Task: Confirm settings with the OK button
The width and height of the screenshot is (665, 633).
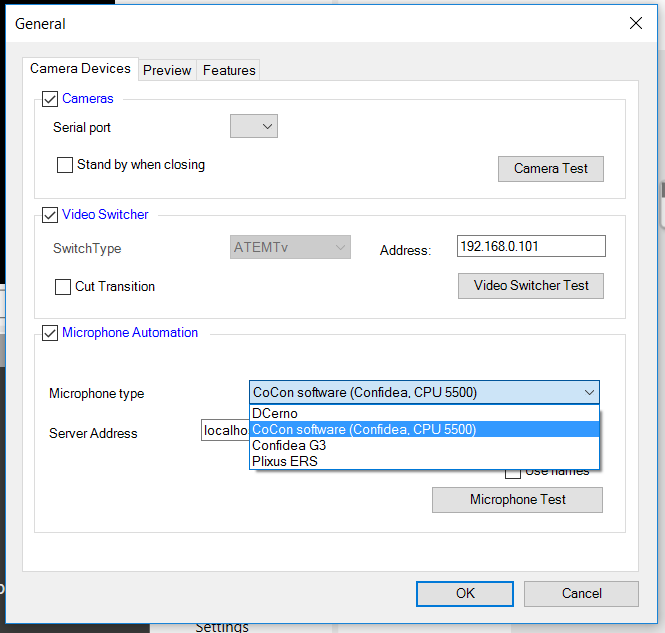Action: (x=465, y=594)
